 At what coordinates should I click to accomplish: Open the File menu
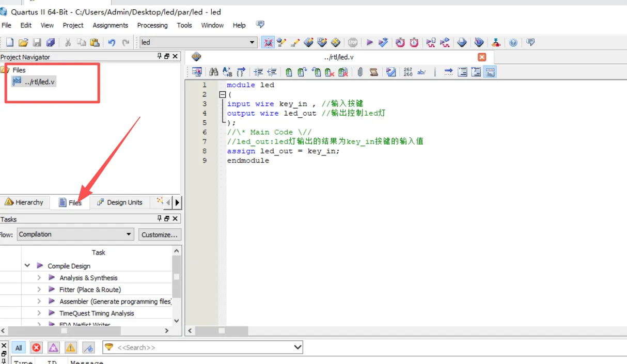point(7,25)
